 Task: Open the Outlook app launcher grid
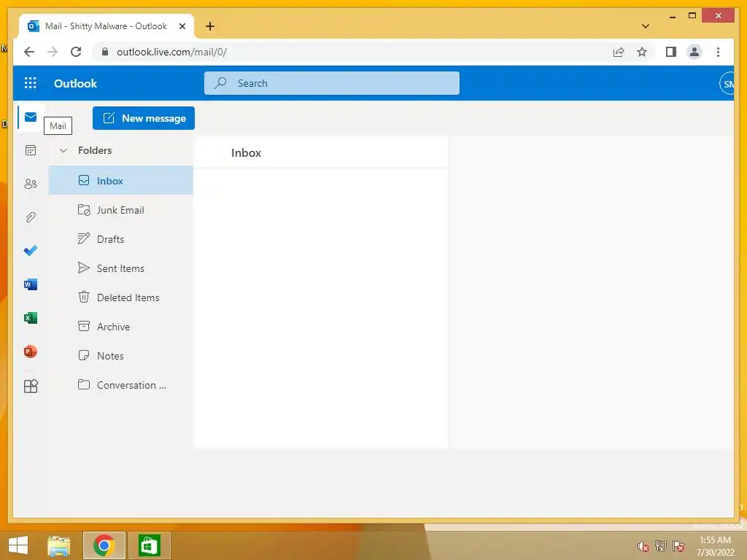31,83
